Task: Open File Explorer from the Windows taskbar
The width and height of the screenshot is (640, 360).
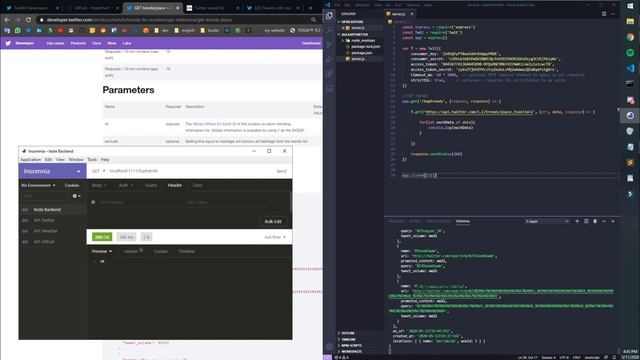Action: click(x=630, y=21)
